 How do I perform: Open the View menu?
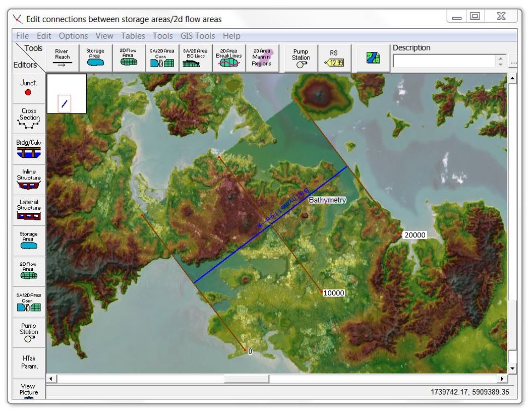[x=104, y=36]
